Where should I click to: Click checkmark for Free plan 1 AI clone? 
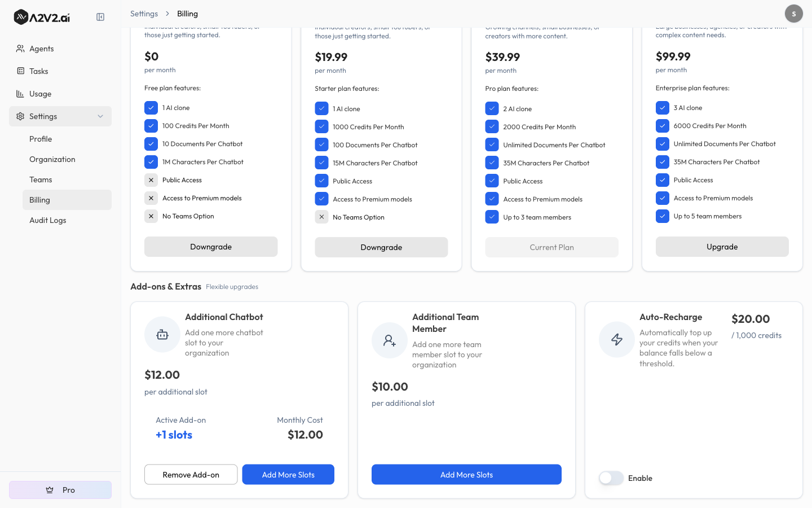click(x=151, y=108)
